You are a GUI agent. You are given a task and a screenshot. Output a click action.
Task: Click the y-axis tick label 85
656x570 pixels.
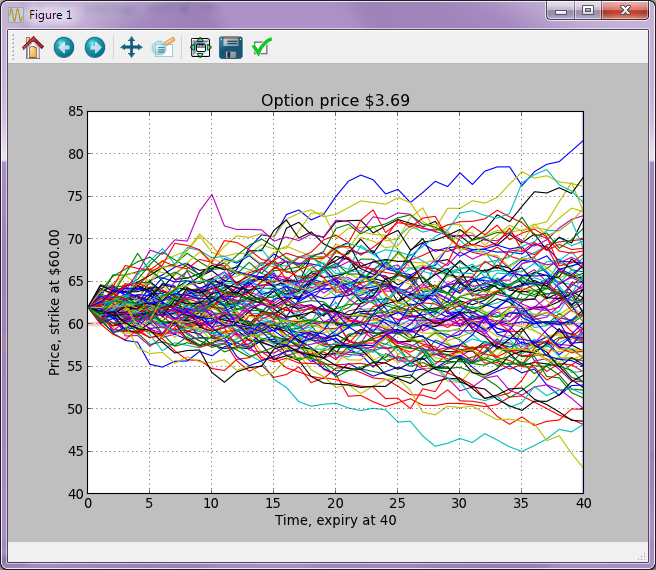pos(76,111)
